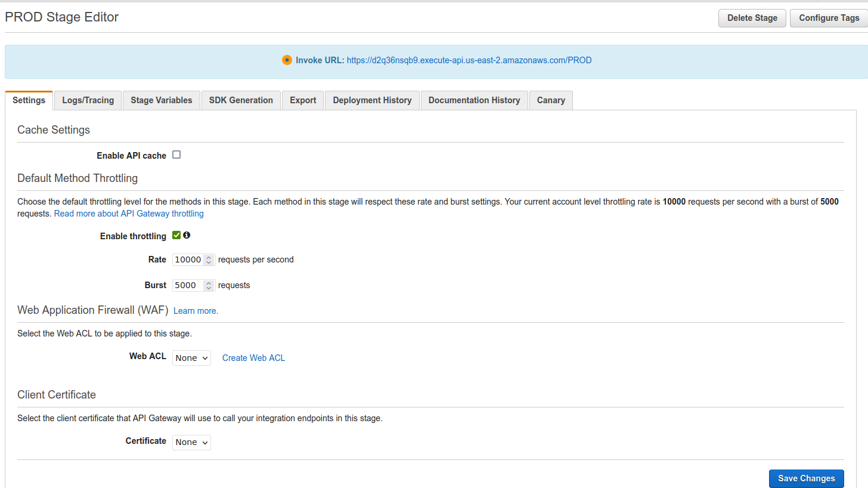
Task: Open the Web ACL dropdown
Action: (x=191, y=357)
